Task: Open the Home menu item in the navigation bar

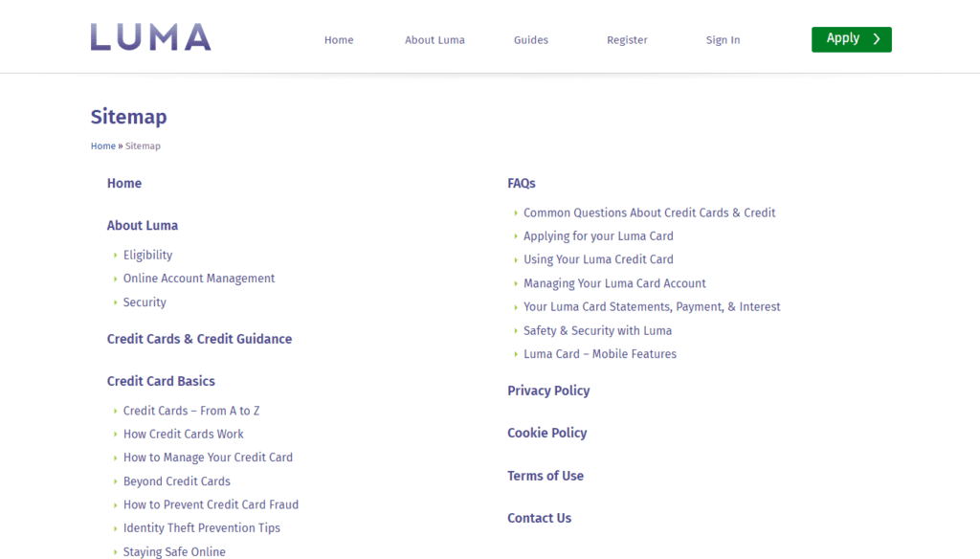Action: click(339, 40)
